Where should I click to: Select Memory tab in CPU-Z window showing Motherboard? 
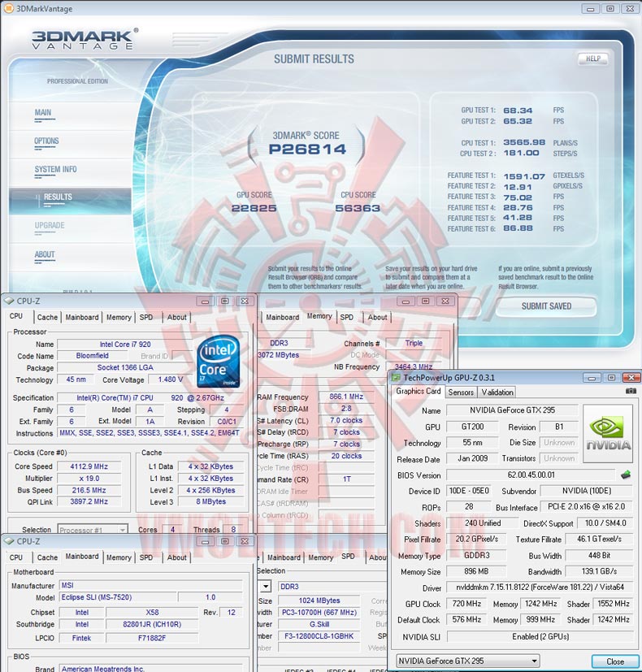[x=119, y=557]
